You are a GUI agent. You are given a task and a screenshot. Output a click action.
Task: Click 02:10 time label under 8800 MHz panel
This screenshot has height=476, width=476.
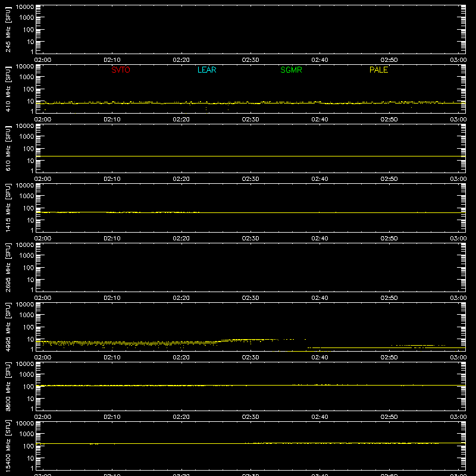112,417
